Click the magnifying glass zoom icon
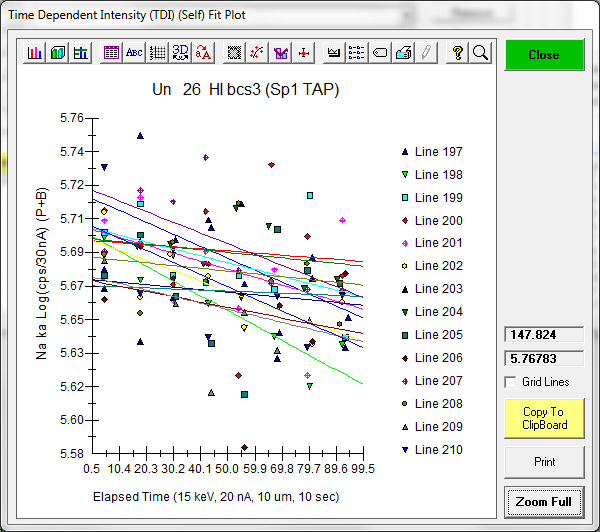Viewport: 600px width, 532px height. coord(480,53)
